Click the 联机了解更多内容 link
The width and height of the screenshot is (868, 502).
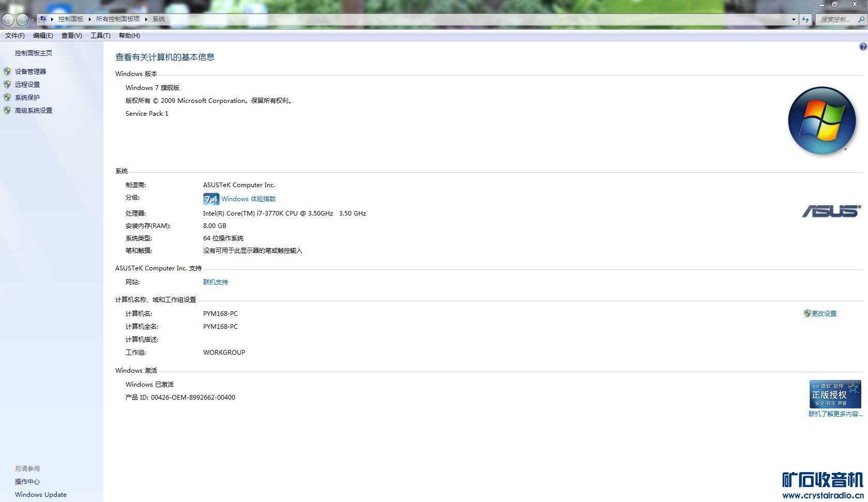click(835, 414)
